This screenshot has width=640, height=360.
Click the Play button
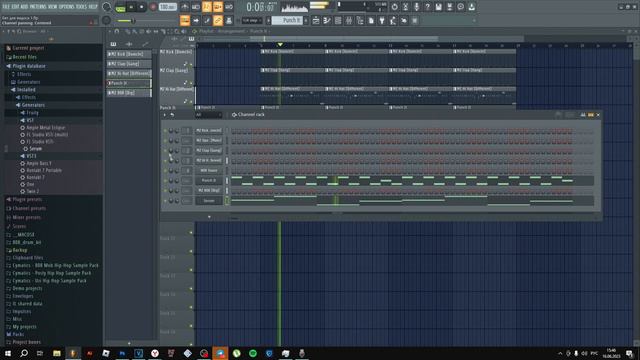coord(131,7)
